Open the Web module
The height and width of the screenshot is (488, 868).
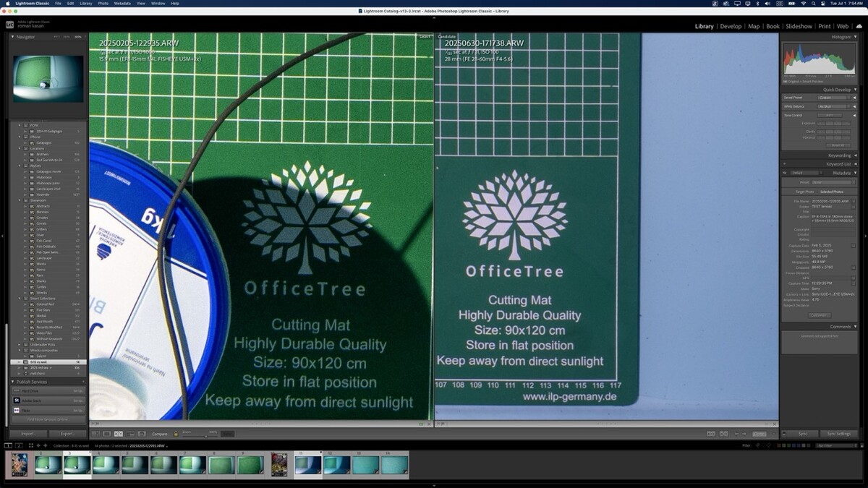[843, 27]
